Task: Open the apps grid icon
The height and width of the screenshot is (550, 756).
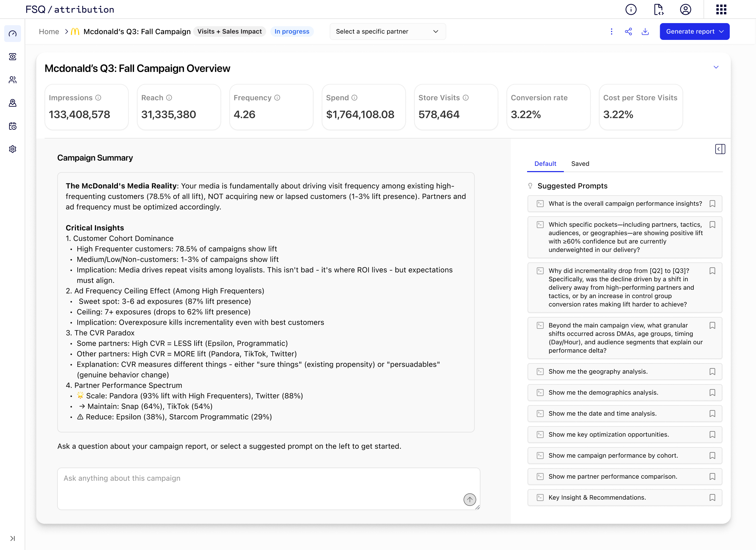Action: (x=721, y=9)
